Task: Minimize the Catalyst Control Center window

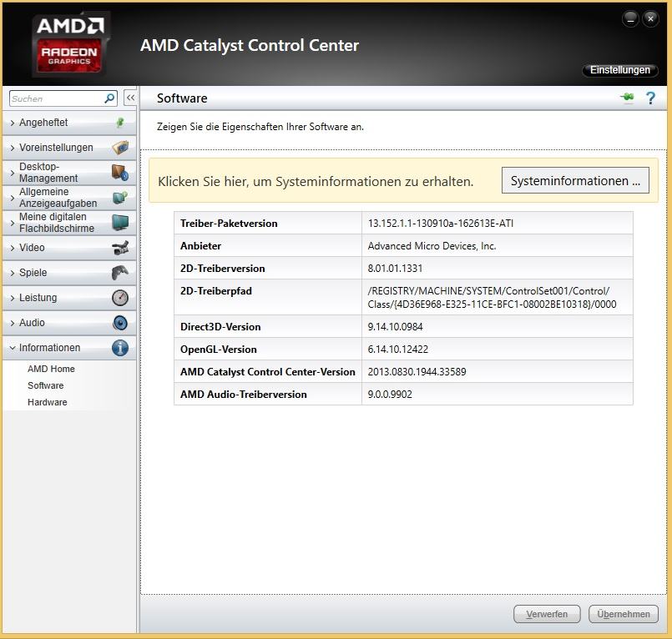Action: tap(630, 19)
